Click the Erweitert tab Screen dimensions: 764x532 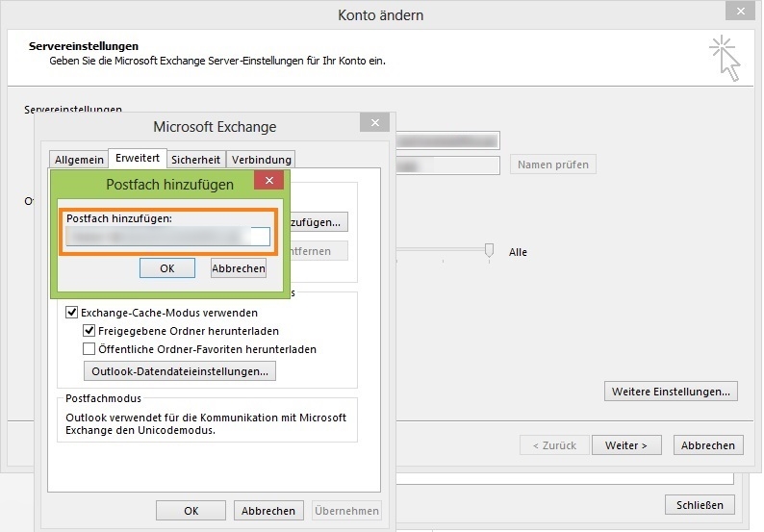[139, 159]
